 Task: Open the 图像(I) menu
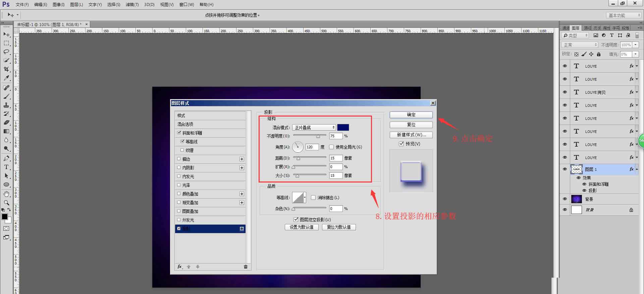click(59, 5)
